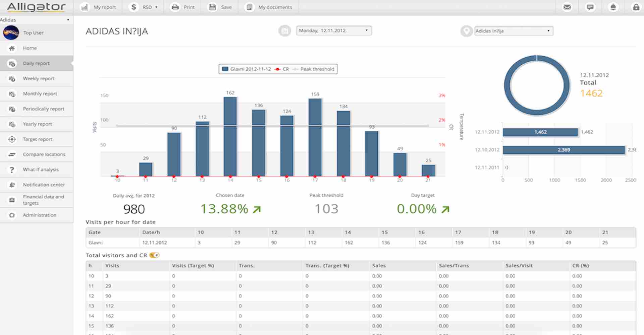
Task: Click the Home house icon
Action: coord(12,48)
